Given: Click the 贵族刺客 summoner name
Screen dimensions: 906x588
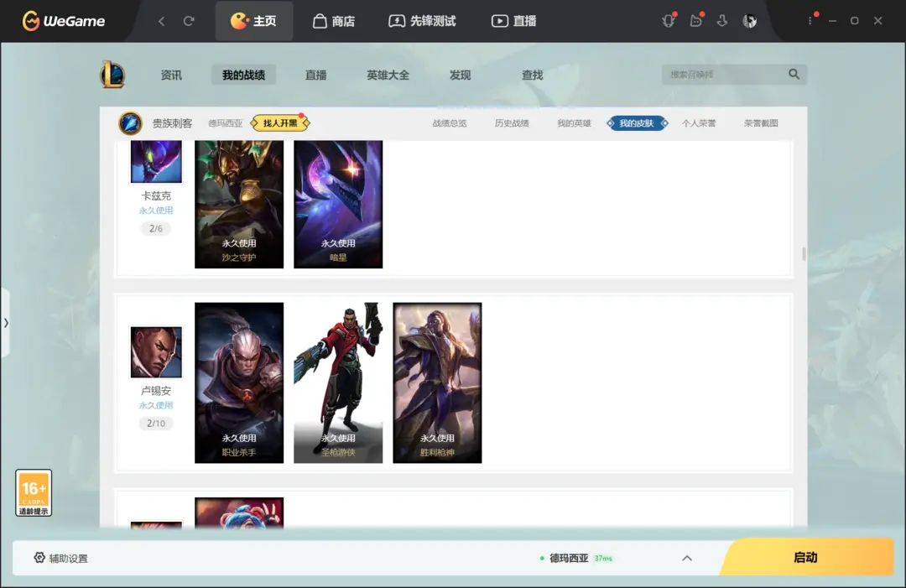Looking at the screenshot, I should point(172,123).
